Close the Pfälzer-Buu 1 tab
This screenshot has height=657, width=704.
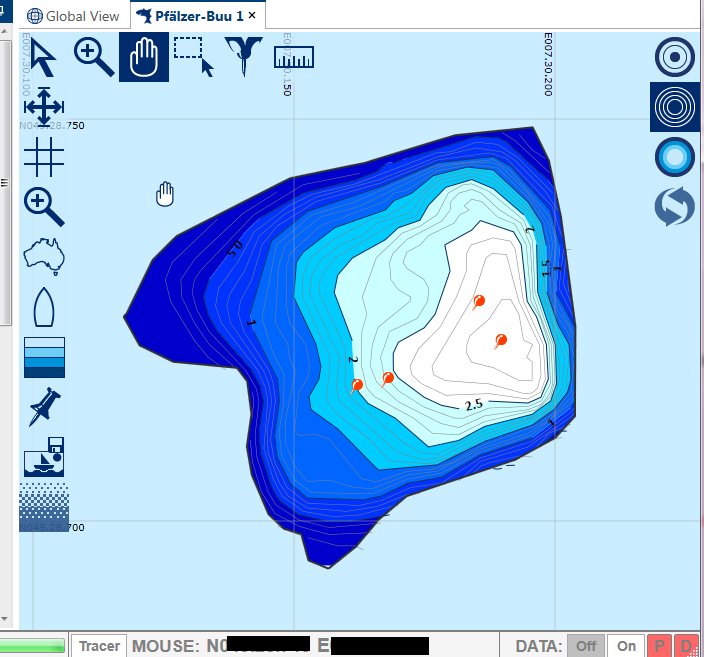tap(252, 16)
